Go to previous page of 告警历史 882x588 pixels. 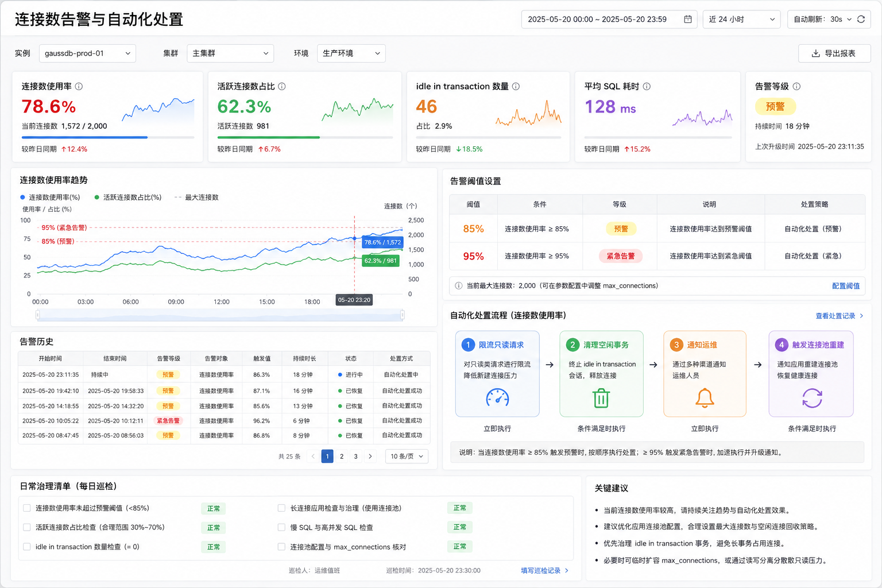pyautogui.click(x=313, y=457)
